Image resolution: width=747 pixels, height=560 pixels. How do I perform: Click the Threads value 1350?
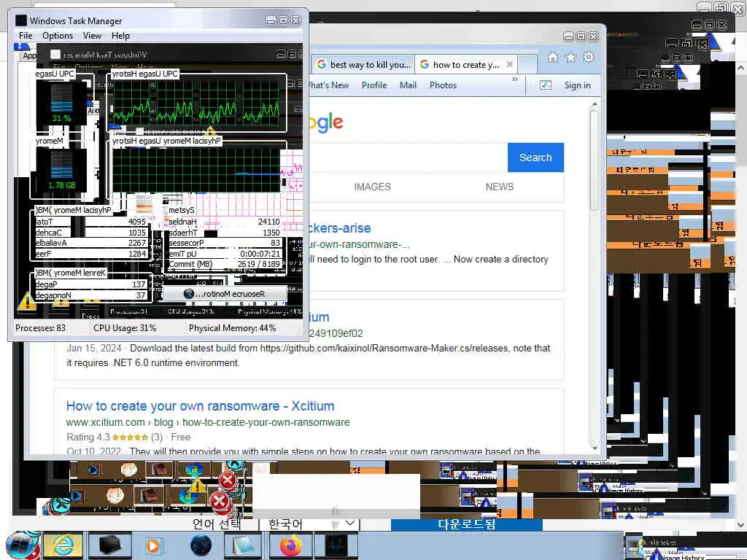coord(271,233)
